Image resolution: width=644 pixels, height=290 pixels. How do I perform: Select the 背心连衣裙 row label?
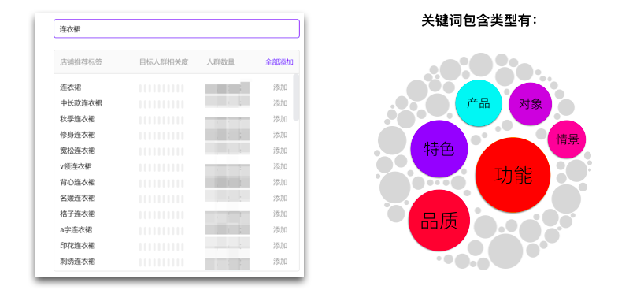click(x=78, y=182)
